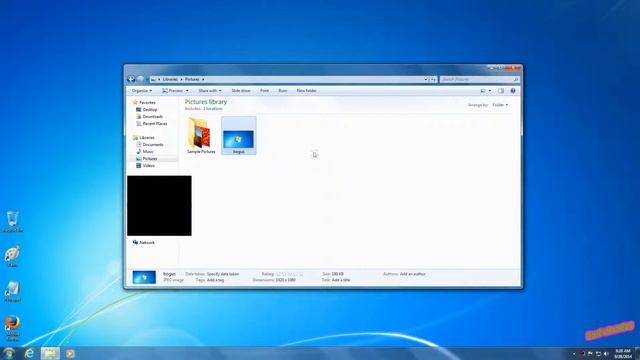640x360 pixels.
Task: Open the view options dropdown arrow
Action: click(490, 91)
